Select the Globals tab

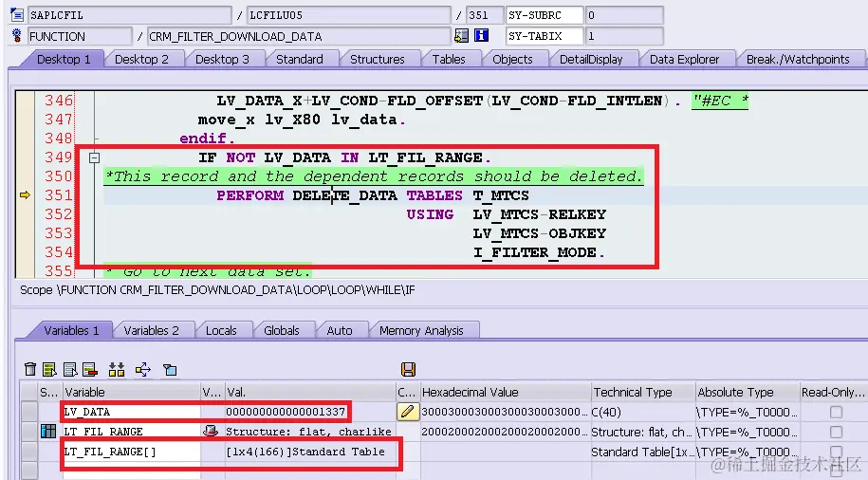coord(281,330)
